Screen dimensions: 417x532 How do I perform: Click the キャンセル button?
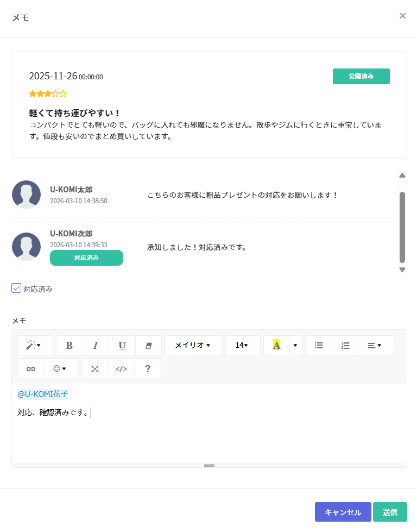(343, 512)
